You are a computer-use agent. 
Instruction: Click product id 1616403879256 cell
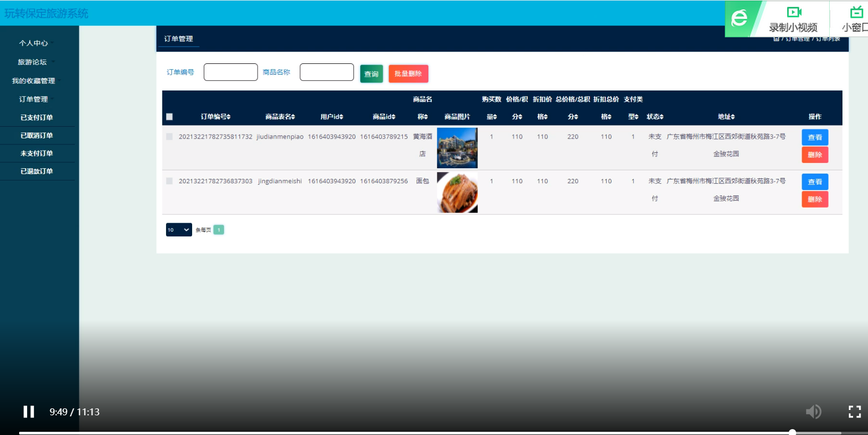(384, 181)
